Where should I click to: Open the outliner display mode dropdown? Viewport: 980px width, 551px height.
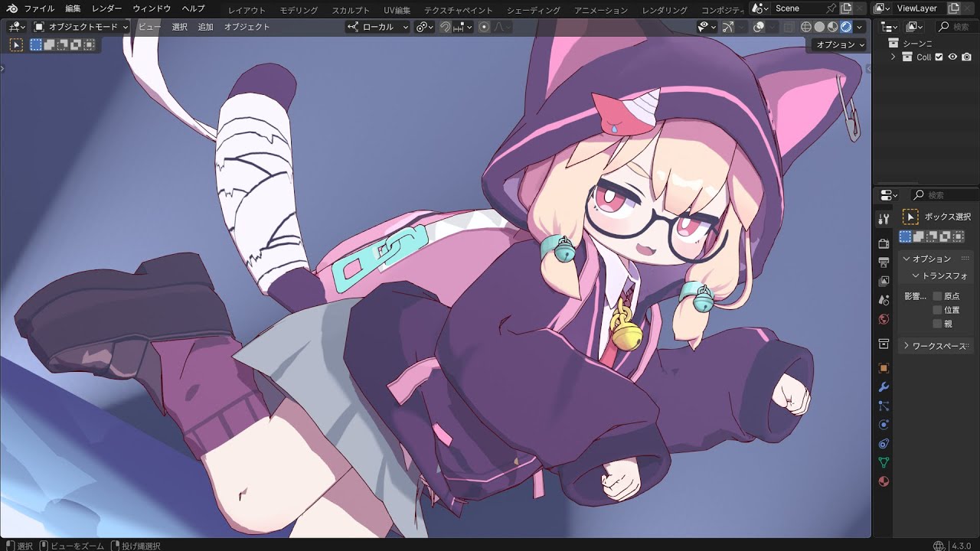(914, 27)
